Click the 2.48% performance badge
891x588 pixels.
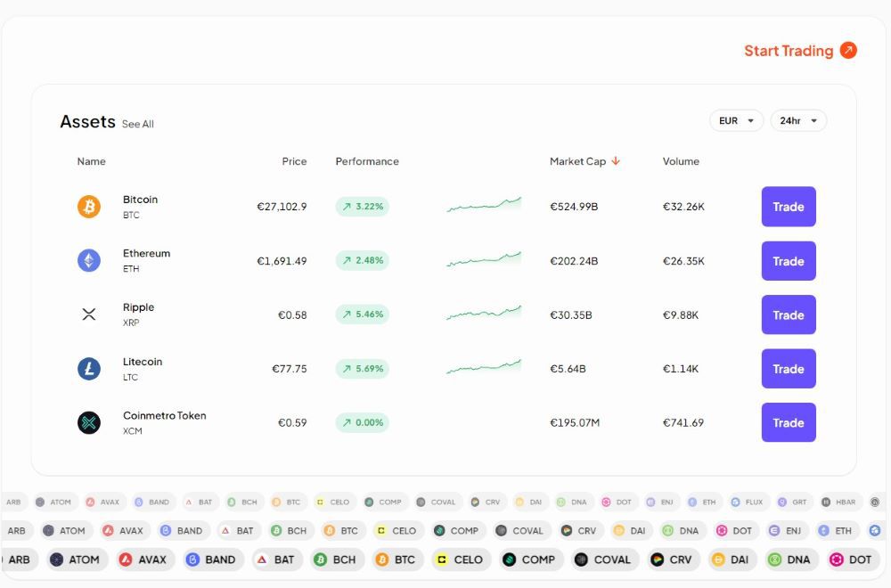coord(362,260)
